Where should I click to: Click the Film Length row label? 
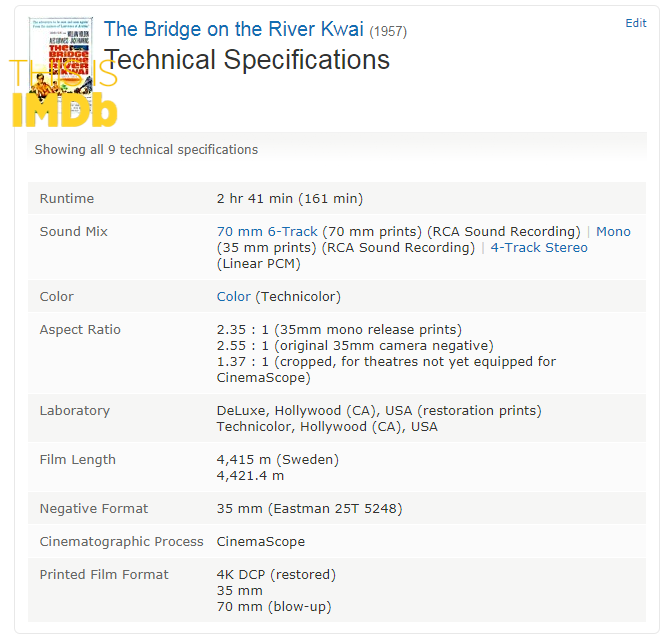(x=77, y=459)
